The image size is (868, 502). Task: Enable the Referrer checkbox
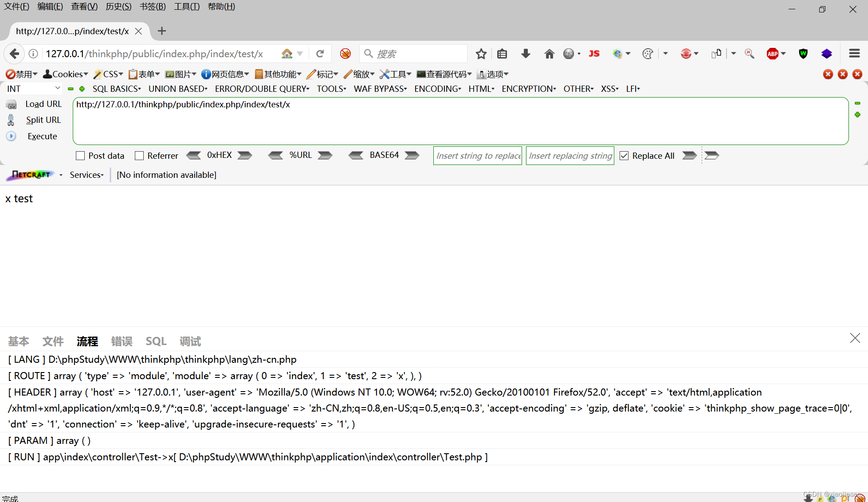pyautogui.click(x=139, y=156)
